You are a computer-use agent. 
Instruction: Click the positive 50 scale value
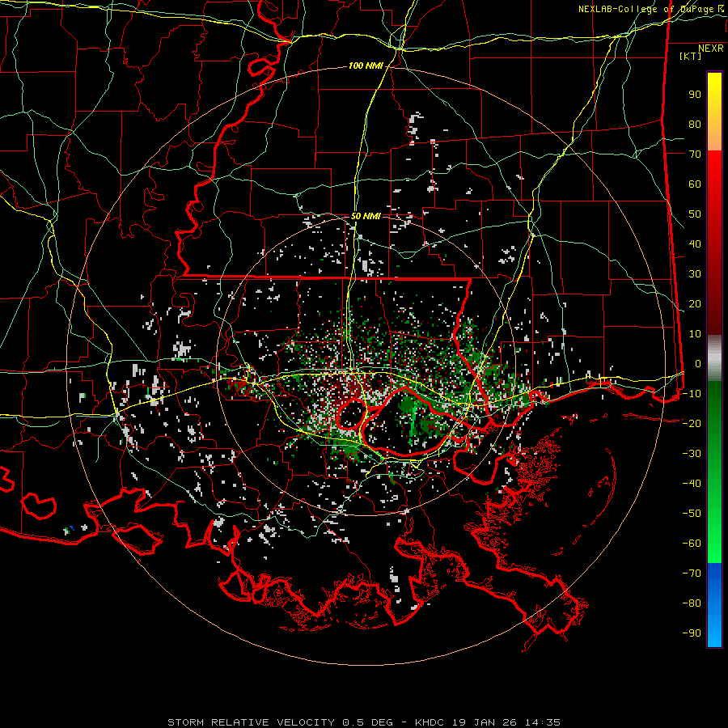[x=695, y=214]
